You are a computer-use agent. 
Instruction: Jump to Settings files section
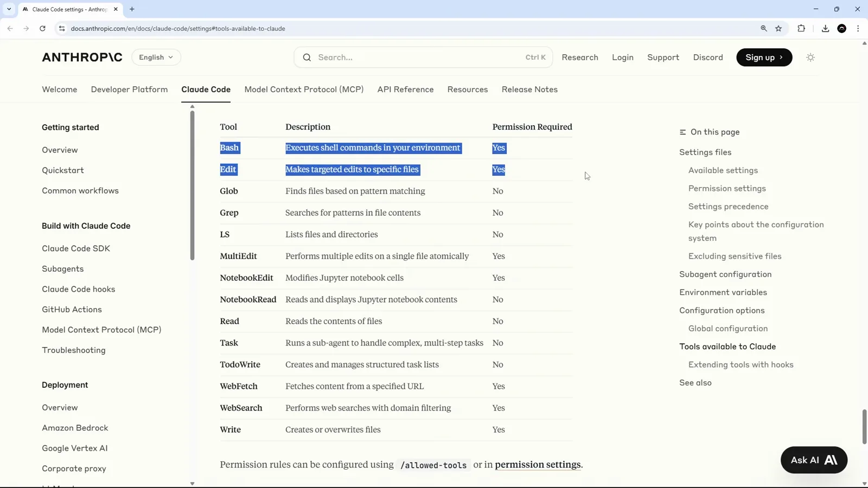coord(705,152)
